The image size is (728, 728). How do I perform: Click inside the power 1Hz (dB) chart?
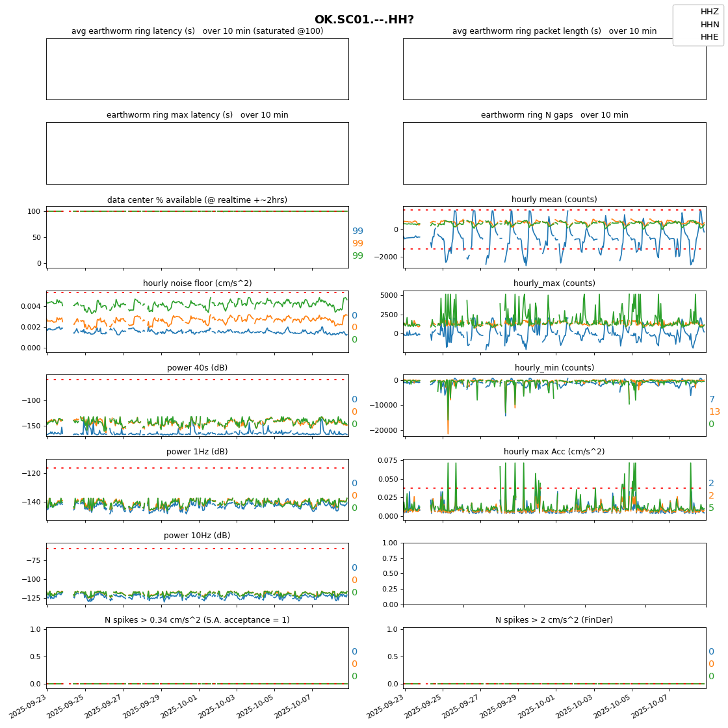(x=197, y=489)
